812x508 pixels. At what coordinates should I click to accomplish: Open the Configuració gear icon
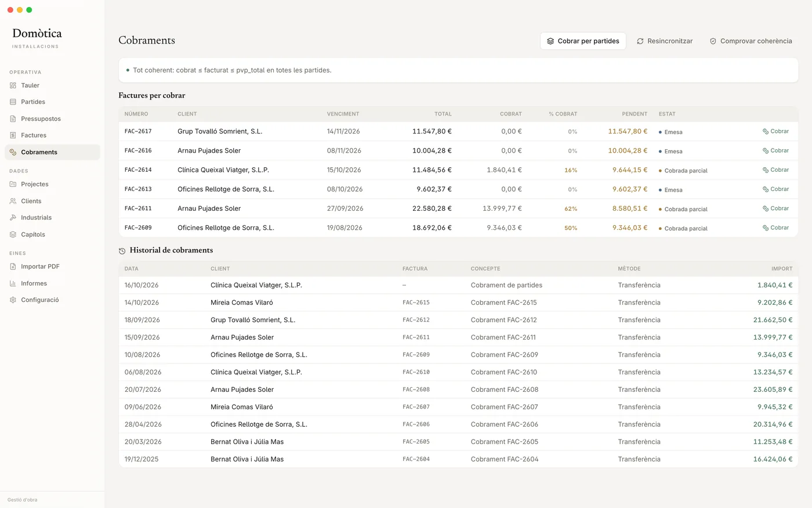click(x=13, y=300)
